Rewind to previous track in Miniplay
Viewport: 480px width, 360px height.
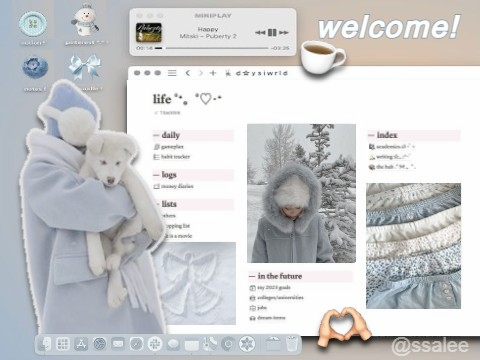(260, 32)
